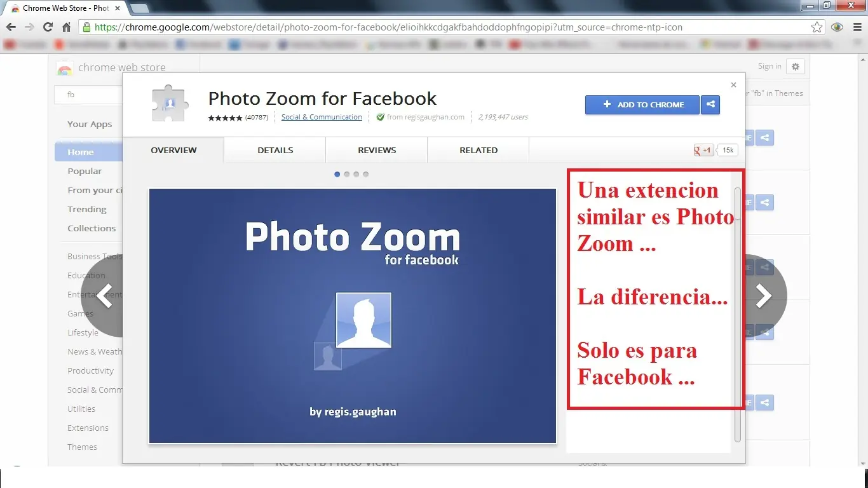Close the Chrome Web Store browser tab
Viewport: 868px width, 488px height.
click(x=117, y=8)
